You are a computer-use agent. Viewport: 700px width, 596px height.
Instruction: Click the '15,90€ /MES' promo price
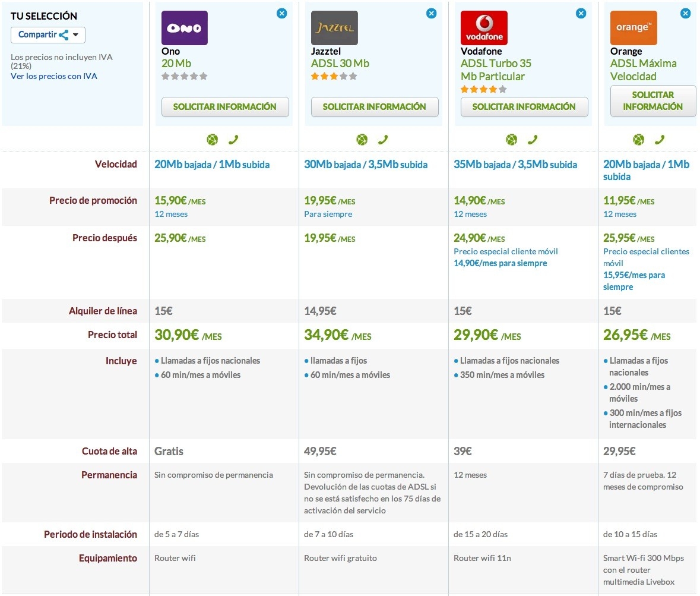(x=180, y=201)
